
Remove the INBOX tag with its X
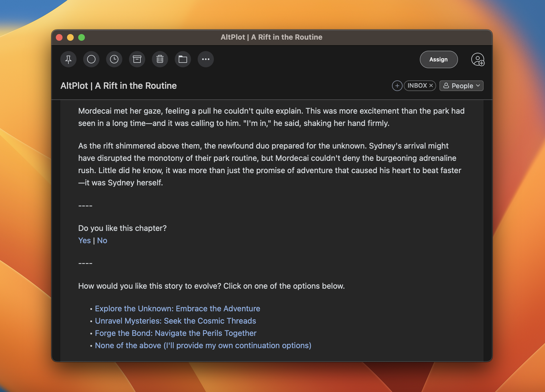[431, 86]
